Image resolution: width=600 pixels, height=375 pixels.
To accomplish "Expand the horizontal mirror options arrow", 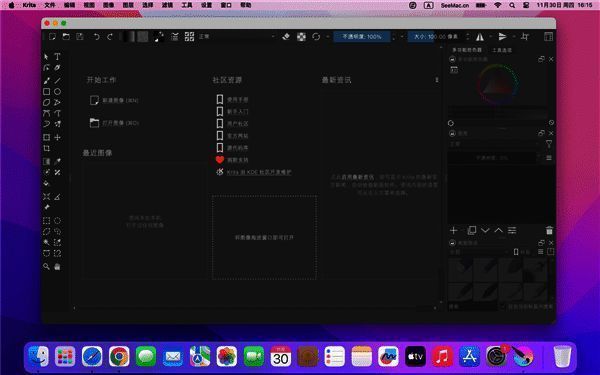I will [490, 37].
